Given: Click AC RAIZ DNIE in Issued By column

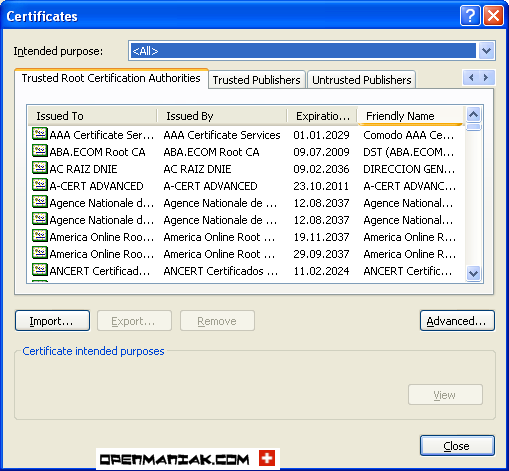Looking at the screenshot, I should 197,169.
